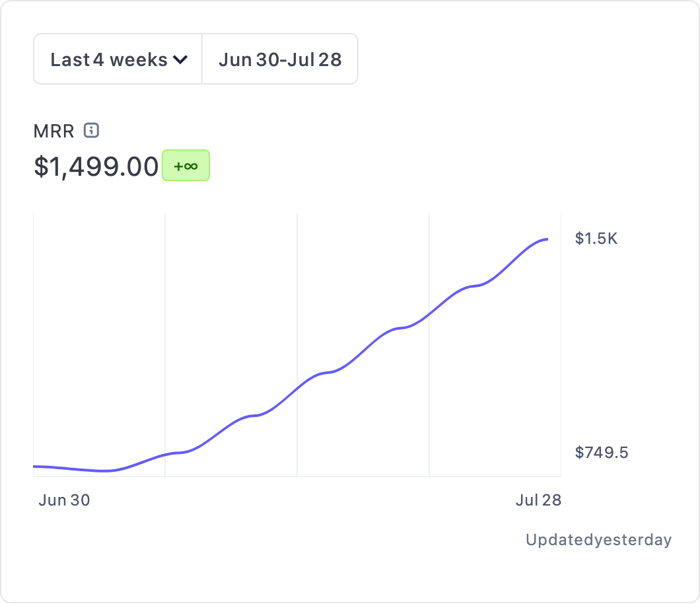Viewport: 700px width, 604px height.
Task: Click the $1.5K y-axis label
Action: 596,239
